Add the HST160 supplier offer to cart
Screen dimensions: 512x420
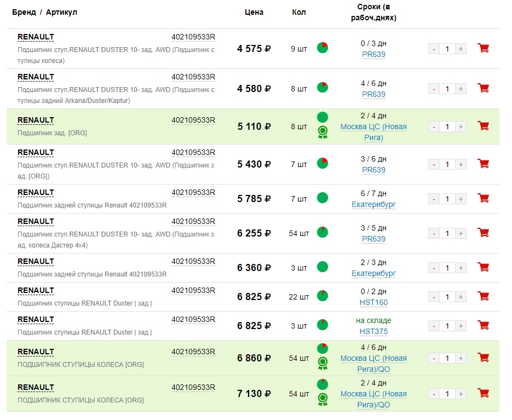[x=484, y=297]
